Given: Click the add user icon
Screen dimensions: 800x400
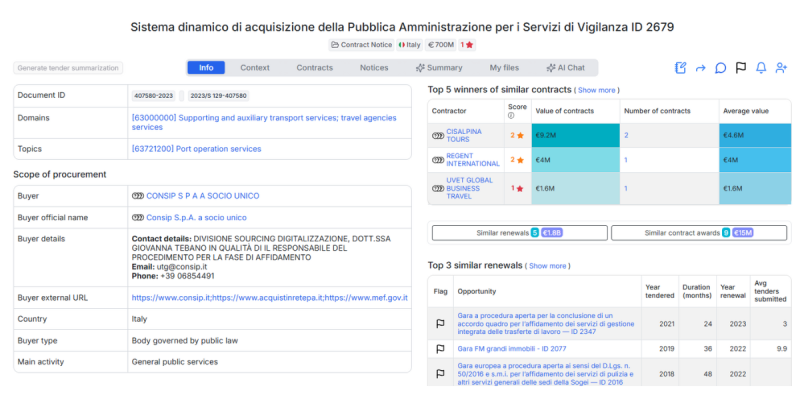Looking at the screenshot, I should 781,68.
